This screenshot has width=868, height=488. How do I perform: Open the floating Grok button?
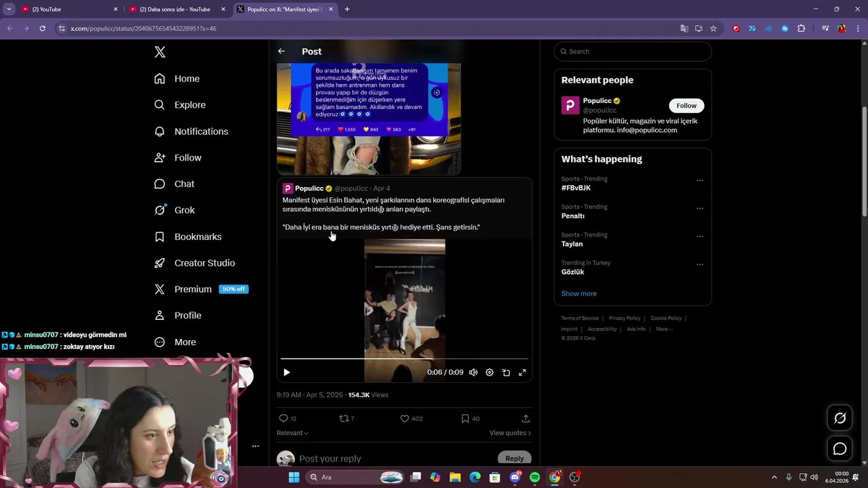(840, 418)
